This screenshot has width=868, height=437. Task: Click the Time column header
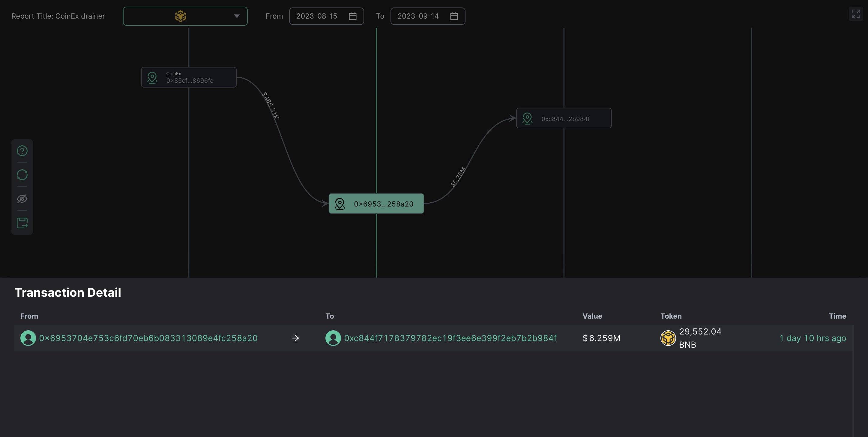(837, 316)
